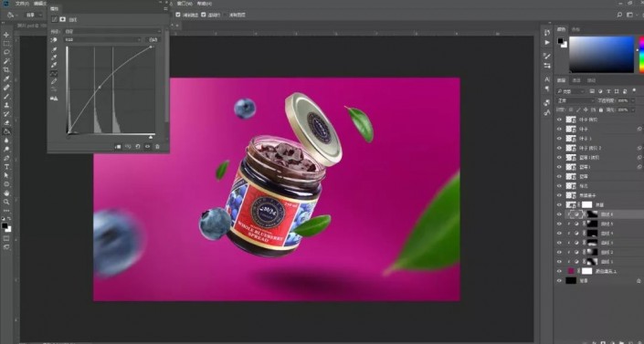Select the Crop tool
The height and width of the screenshot is (344, 644).
coord(6,70)
